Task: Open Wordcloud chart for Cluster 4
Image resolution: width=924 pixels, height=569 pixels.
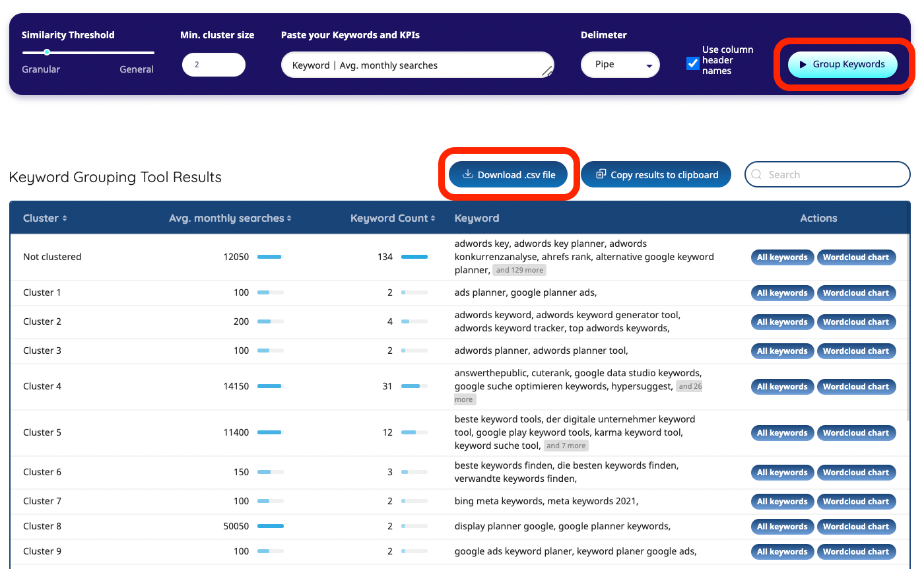Action: [x=856, y=387]
